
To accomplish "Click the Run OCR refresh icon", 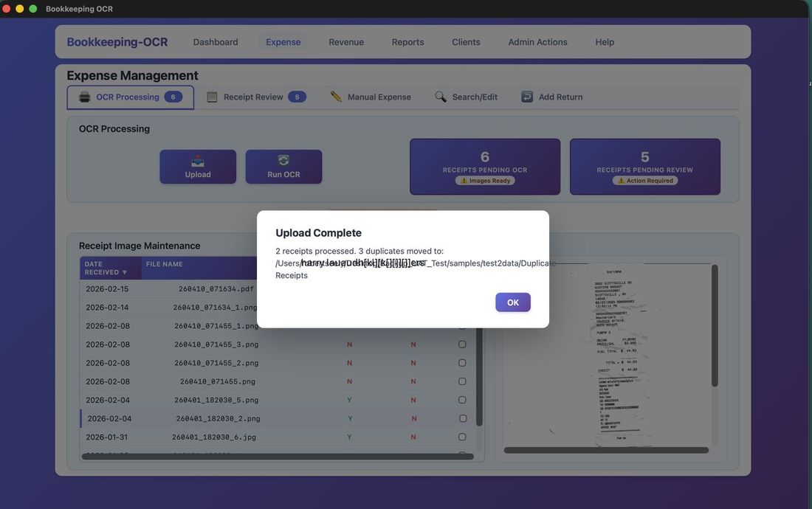I will [x=283, y=160].
